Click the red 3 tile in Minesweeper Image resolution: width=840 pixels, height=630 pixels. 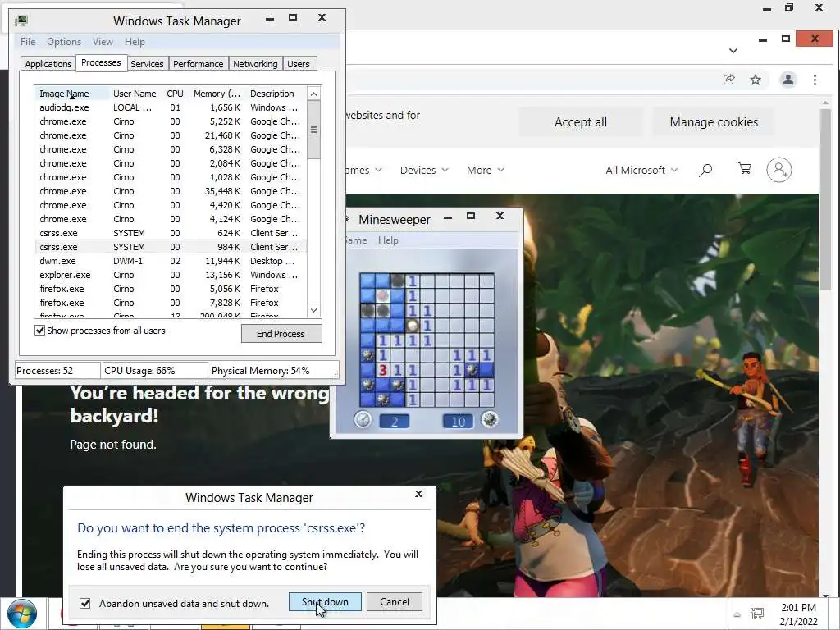[382, 370]
